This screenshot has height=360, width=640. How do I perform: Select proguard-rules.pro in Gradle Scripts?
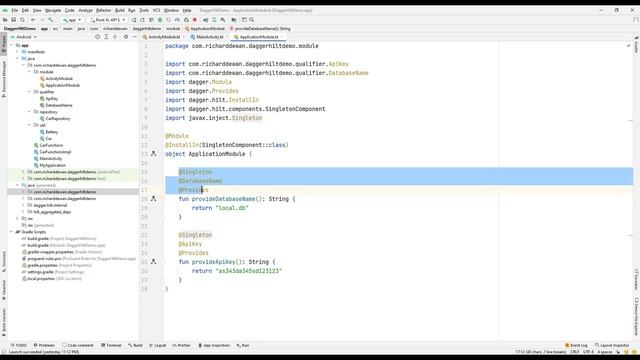tap(44, 259)
